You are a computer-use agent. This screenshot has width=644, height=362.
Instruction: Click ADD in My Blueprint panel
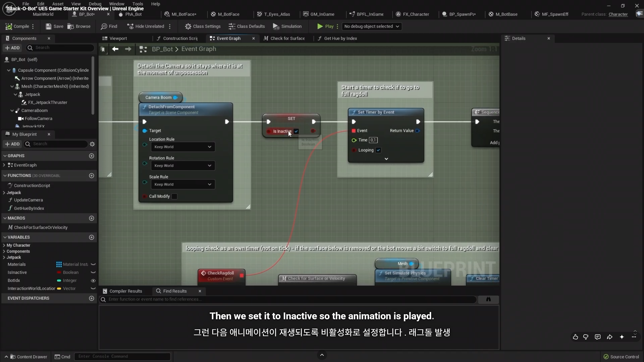pyautogui.click(x=12, y=144)
